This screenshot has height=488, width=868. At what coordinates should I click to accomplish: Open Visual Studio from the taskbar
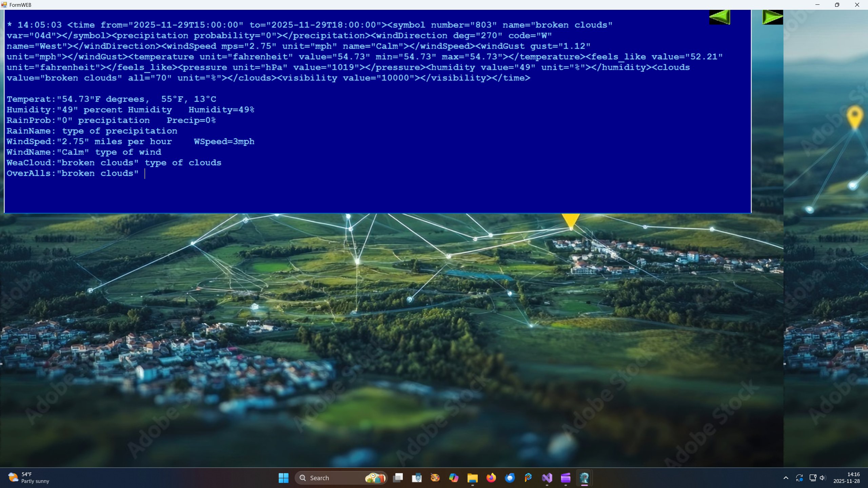pos(547,478)
